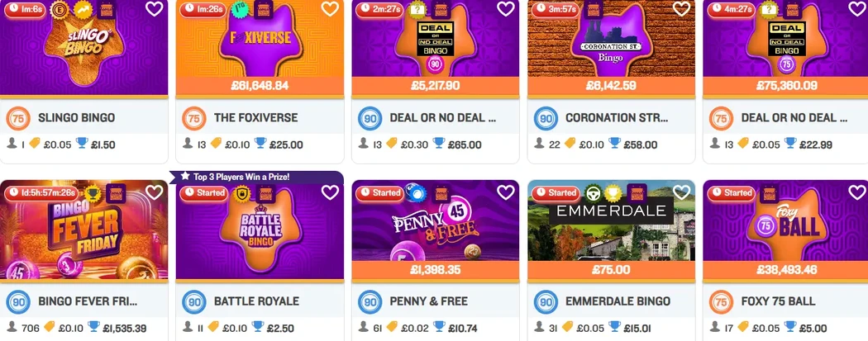Click the 1TG badge on Foxiverse tile

(239, 9)
